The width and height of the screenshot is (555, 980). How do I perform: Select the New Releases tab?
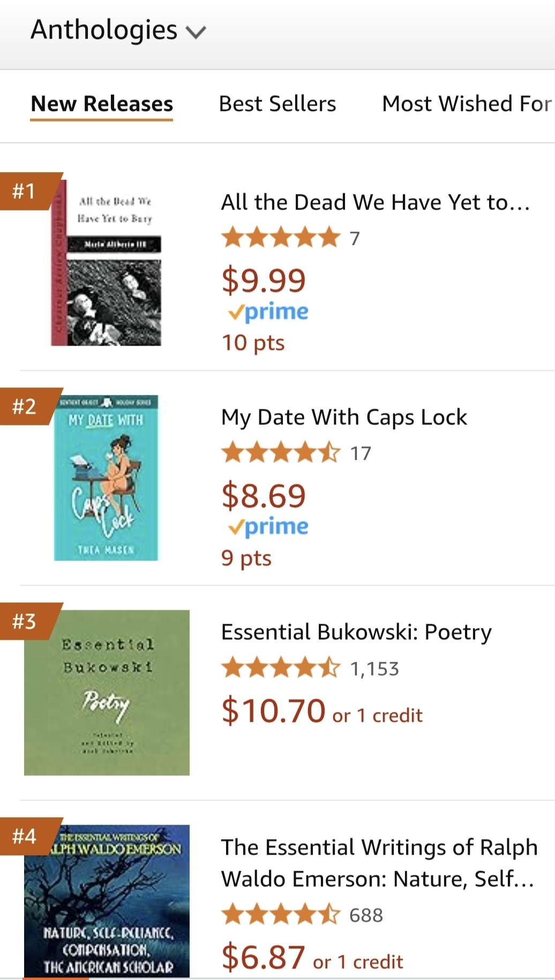coord(102,104)
